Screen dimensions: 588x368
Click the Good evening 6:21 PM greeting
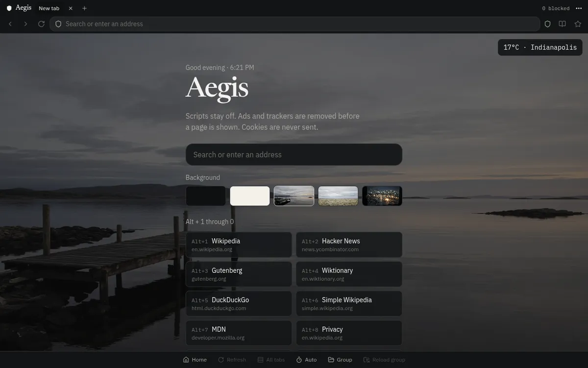(x=220, y=68)
